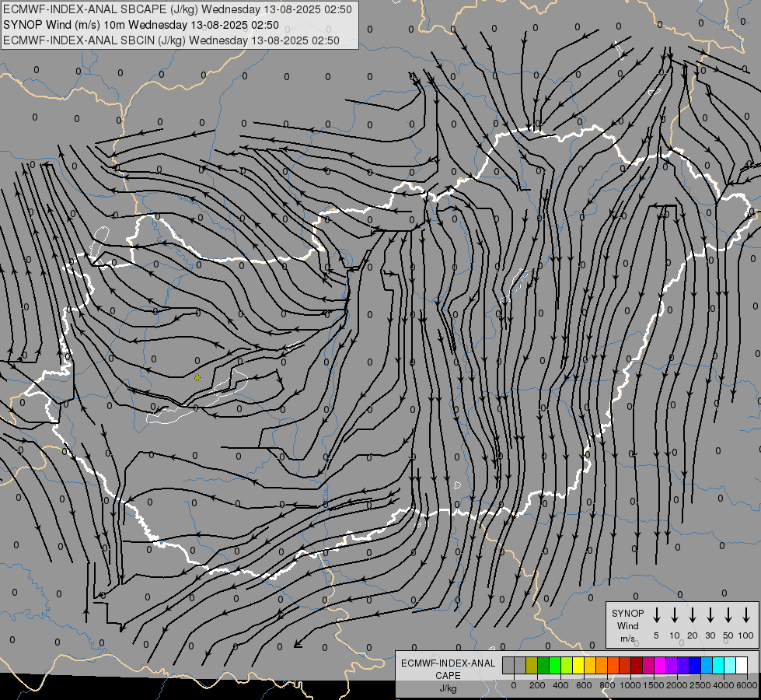Image resolution: width=761 pixels, height=700 pixels.
Task: Pick the bright green CAPE swatch
Action: pyautogui.click(x=555, y=665)
